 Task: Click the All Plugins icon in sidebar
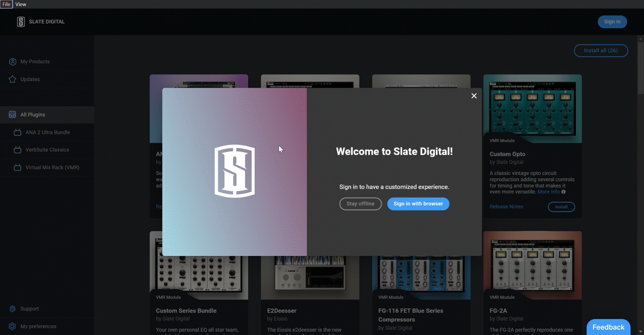click(x=12, y=115)
